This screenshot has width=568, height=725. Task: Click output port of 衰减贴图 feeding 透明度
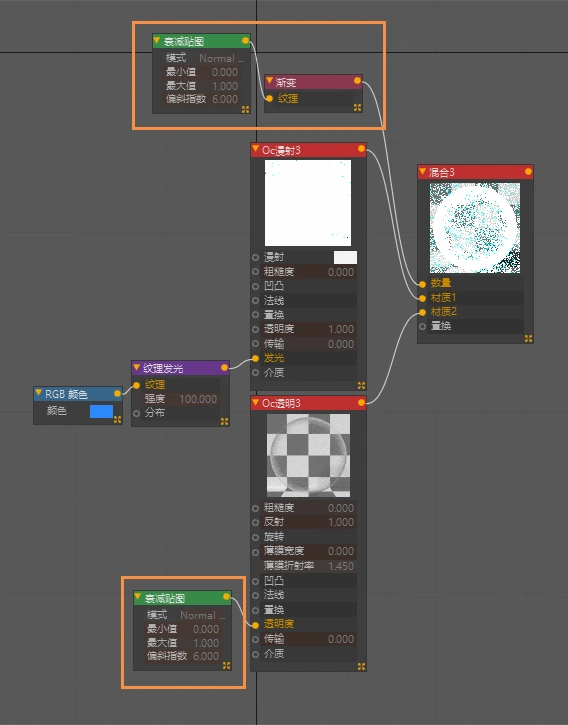(x=226, y=597)
